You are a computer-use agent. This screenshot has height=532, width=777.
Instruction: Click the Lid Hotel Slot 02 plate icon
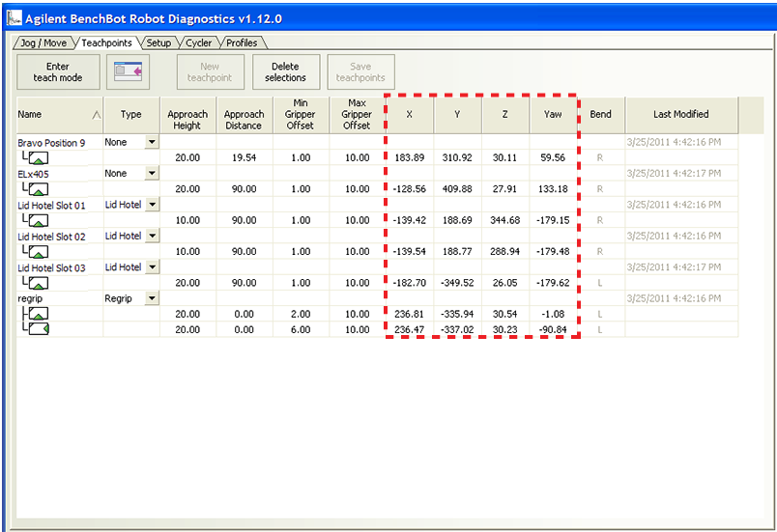(39, 251)
